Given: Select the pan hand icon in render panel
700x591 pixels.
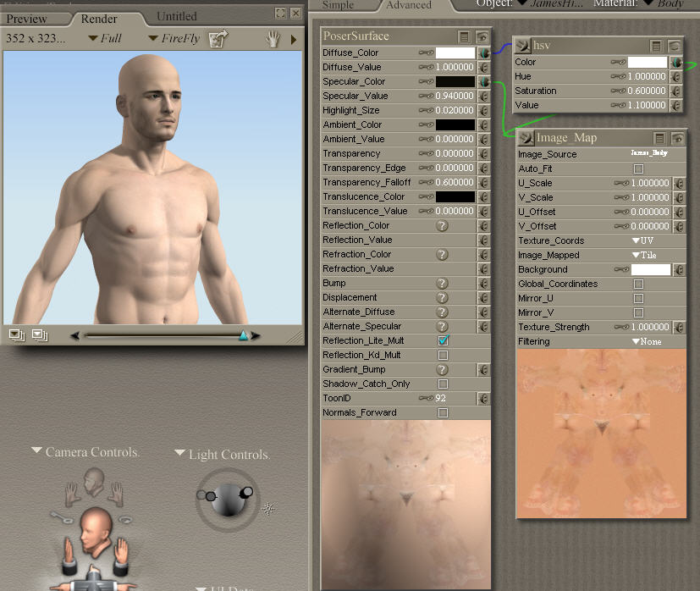Looking at the screenshot, I should pyautogui.click(x=273, y=38).
